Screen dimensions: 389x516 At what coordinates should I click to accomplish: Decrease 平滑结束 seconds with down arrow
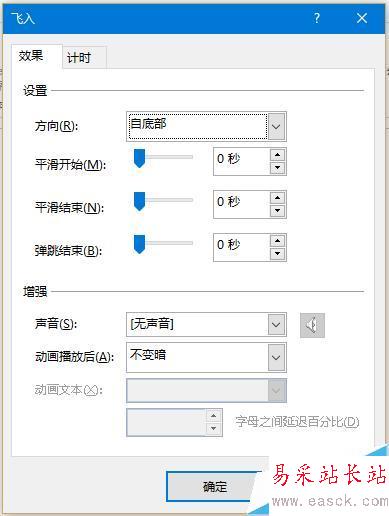pyautogui.click(x=277, y=211)
